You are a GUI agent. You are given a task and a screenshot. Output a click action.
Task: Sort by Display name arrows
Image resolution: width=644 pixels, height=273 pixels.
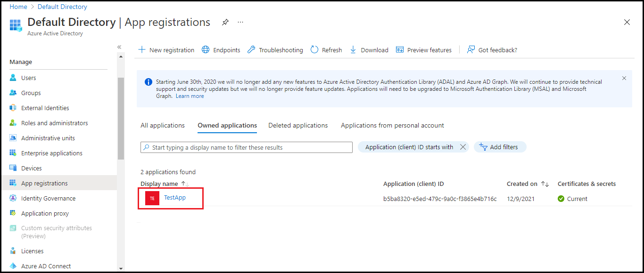pyautogui.click(x=185, y=184)
